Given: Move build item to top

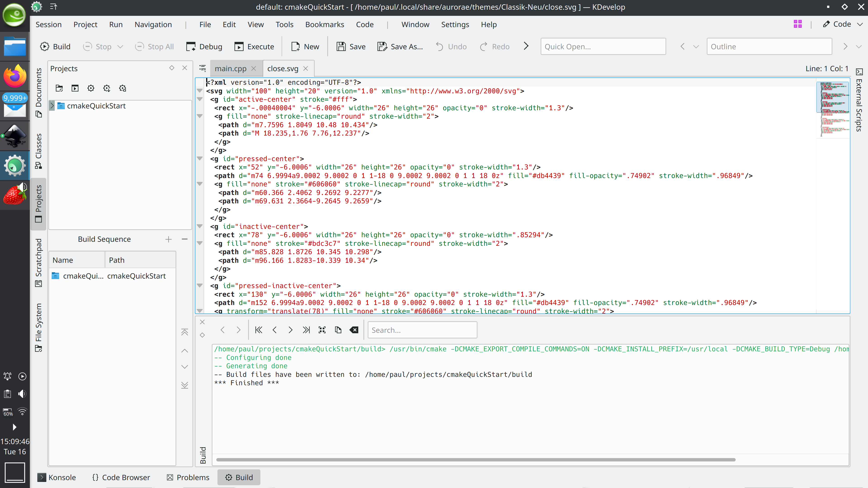Looking at the screenshot, I should coord(185,332).
